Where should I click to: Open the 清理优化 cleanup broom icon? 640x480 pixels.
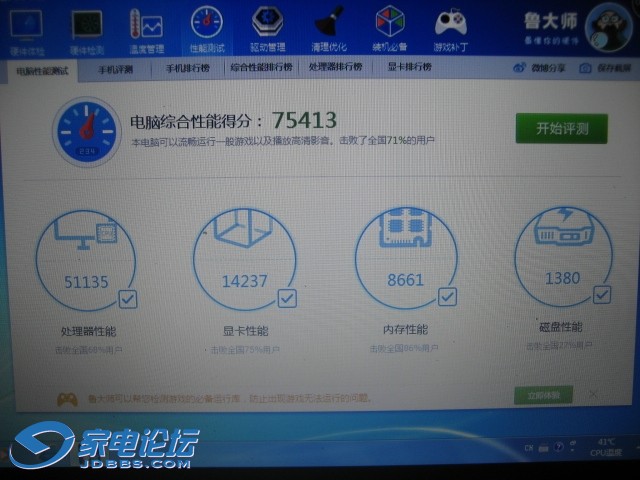328,25
